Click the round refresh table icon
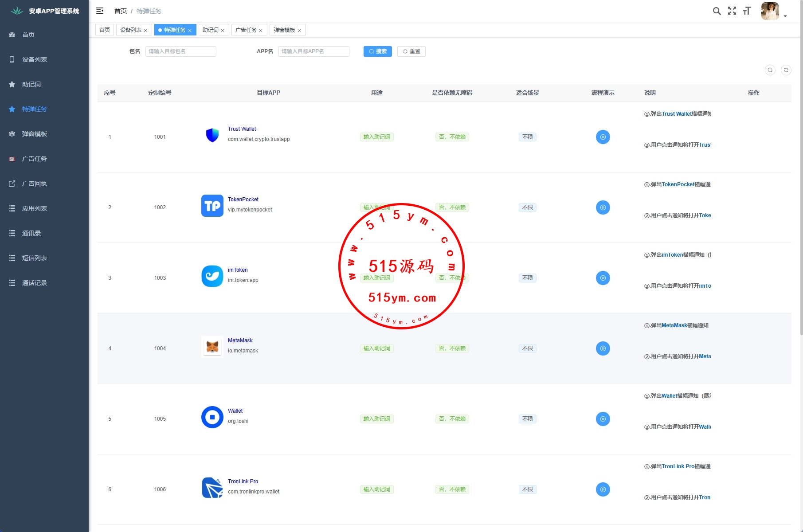The height and width of the screenshot is (532, 803). tap(786, 70)
